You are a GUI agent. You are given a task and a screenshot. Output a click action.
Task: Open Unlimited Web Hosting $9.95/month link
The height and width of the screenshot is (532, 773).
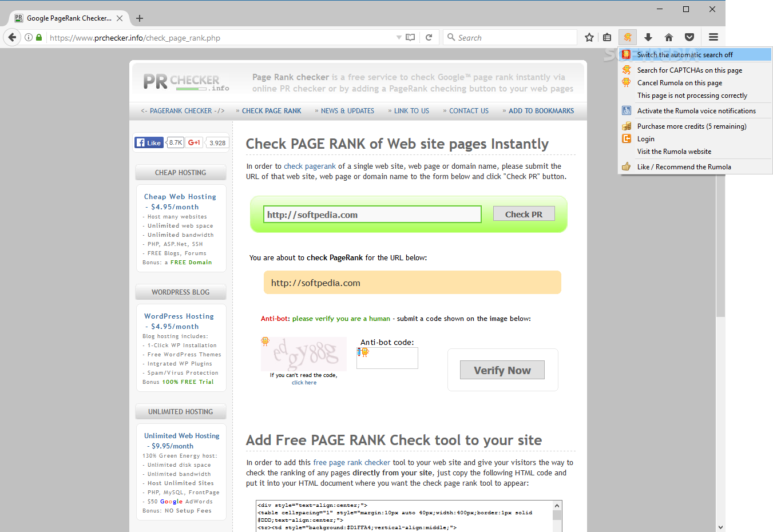tap(181, 440)
